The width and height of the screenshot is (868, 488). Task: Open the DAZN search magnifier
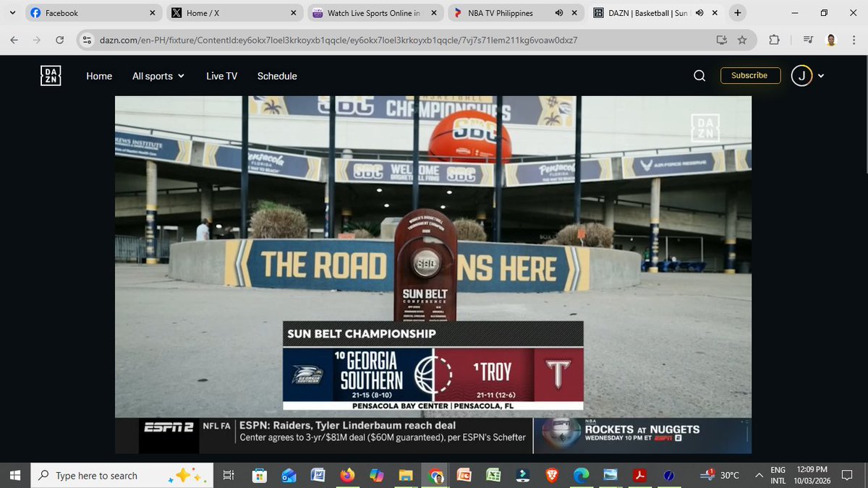pos(699,76)
